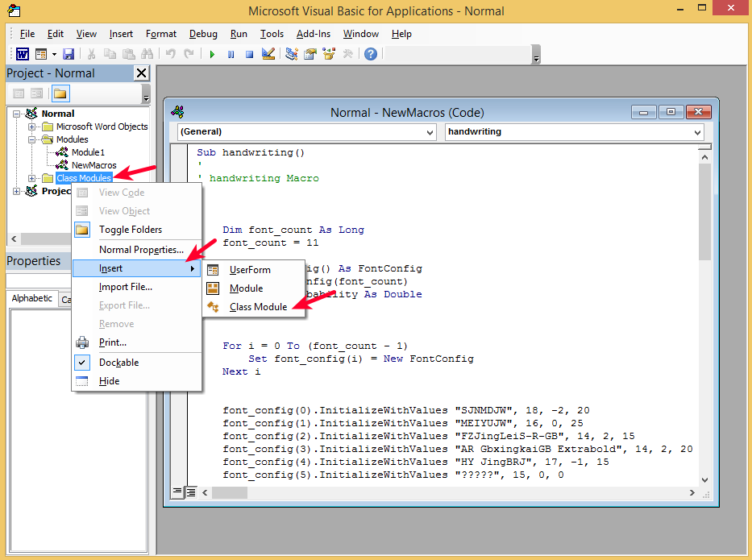752x560 pixels.
Task: Collapse the Modules folder node
Action: point(31,140)
